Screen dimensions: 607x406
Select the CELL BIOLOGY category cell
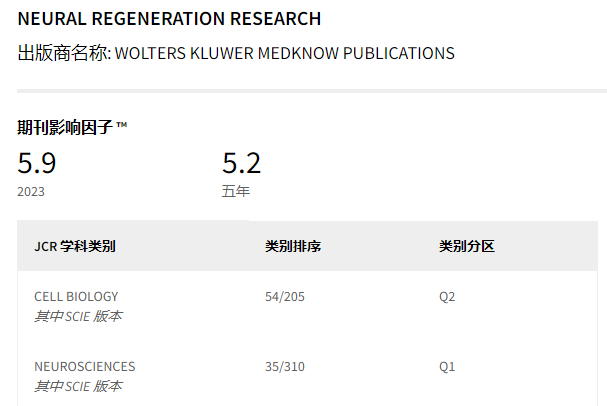[x=76, y=297]
